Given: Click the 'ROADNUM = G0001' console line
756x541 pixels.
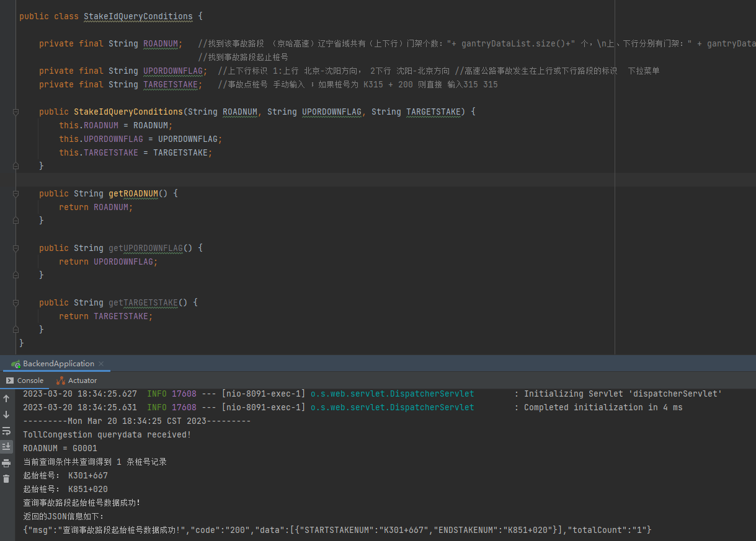Looking at the screenshot, I should click(60, 448).
